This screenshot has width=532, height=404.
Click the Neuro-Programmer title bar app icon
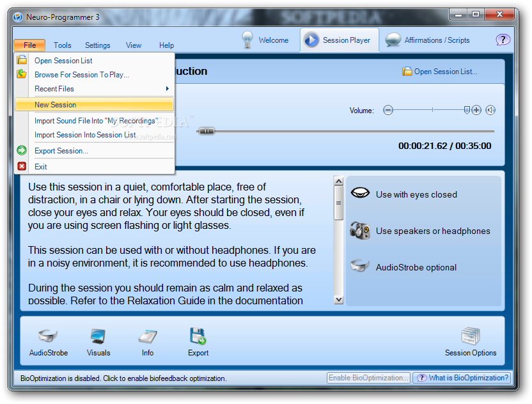[18, 17]
